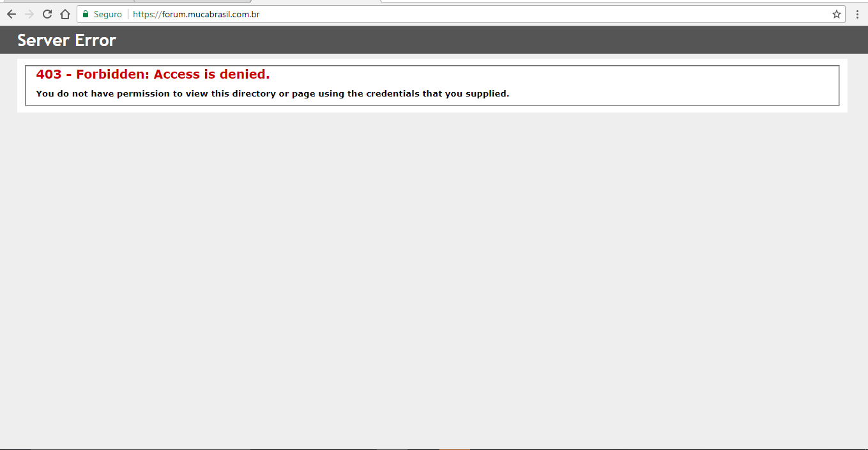Click the word 'credentials' in the error message

click(392, 94)
